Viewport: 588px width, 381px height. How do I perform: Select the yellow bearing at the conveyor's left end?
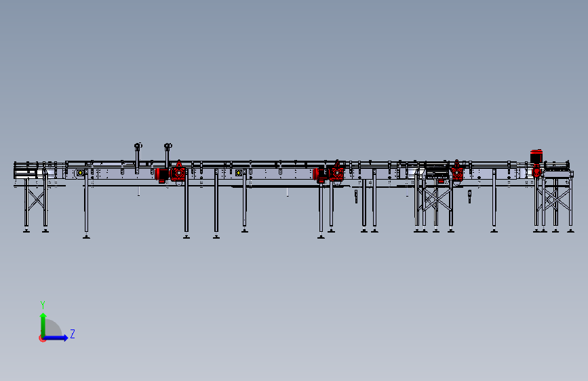(x=80, y=172)
